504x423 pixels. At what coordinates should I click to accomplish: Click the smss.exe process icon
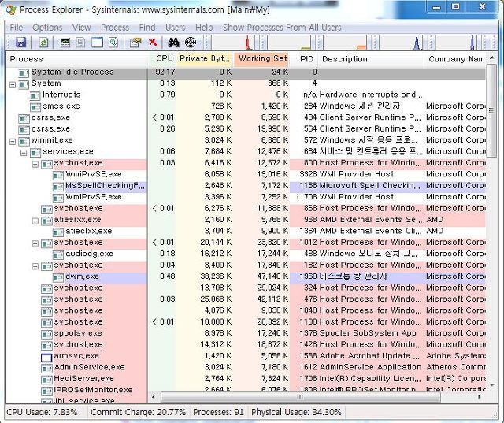[35, 107]
